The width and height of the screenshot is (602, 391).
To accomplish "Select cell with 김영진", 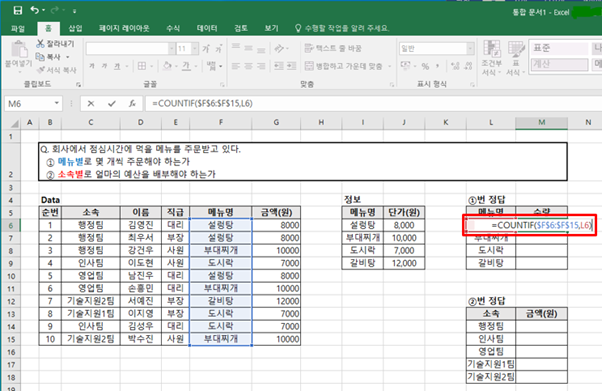I will [x=141, y=225].
